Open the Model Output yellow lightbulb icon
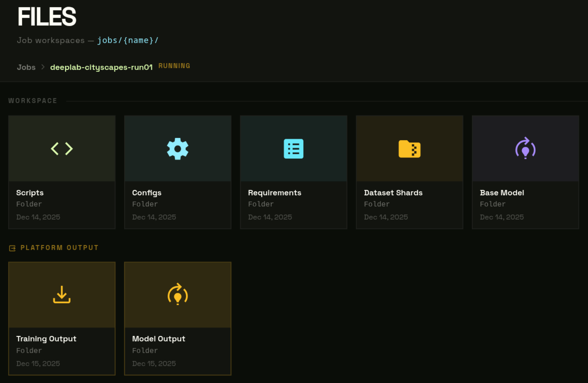This screenshot has height=383, width=588. 178,294
